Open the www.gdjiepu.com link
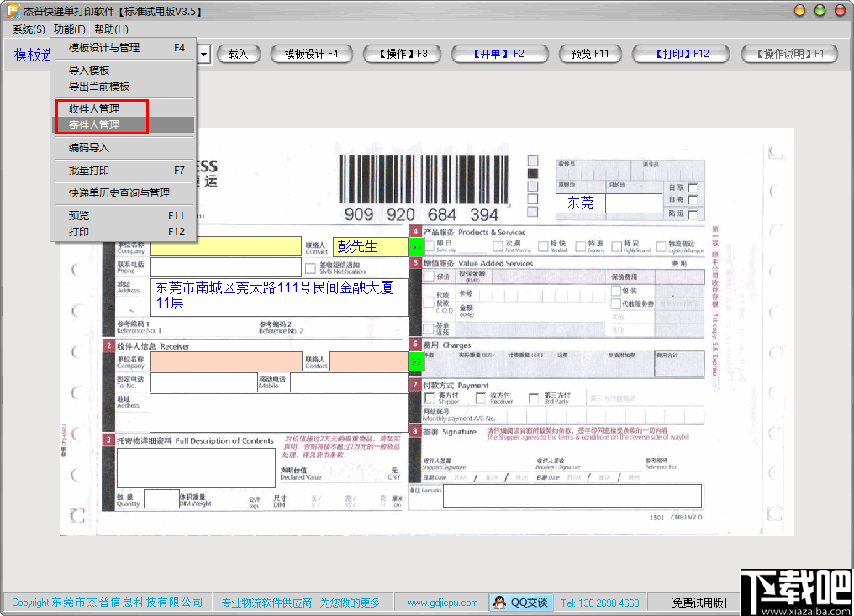 [442, 603]
